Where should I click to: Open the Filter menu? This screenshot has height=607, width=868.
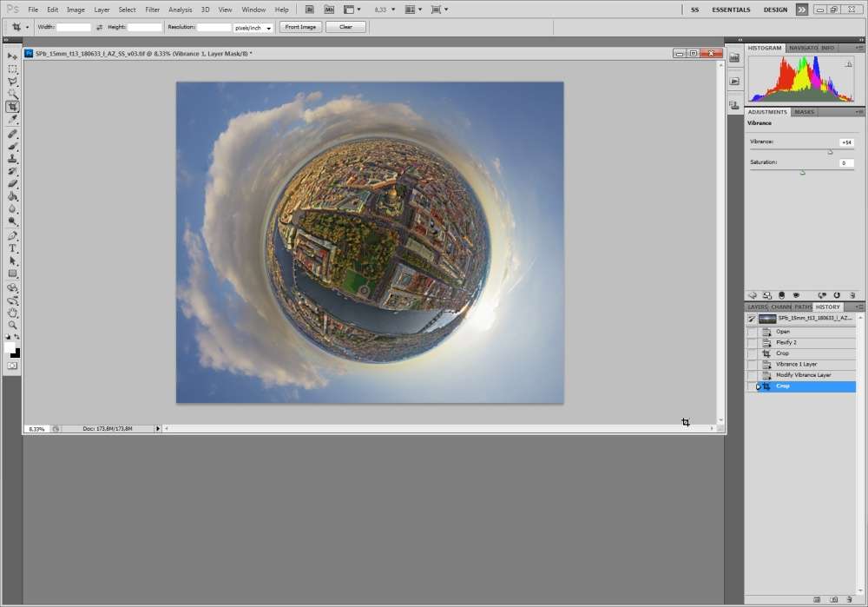[x=152, y=10]
